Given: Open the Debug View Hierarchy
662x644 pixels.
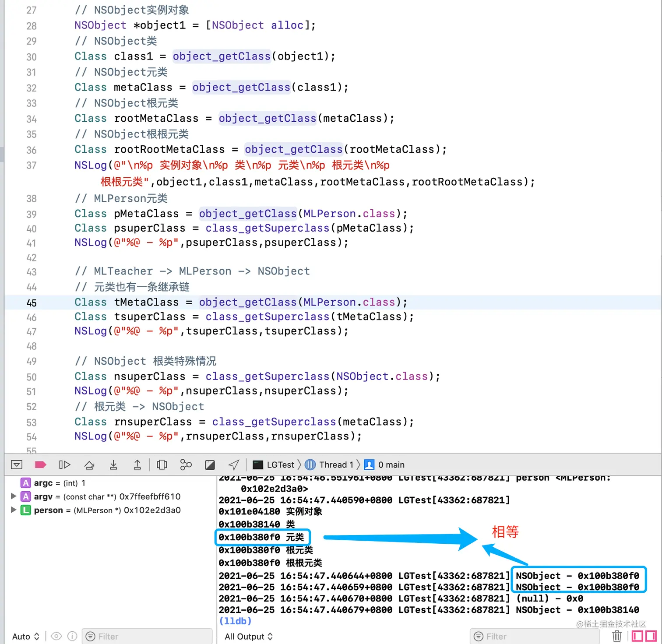Looking at the screenshot, I should coord(162,465).
